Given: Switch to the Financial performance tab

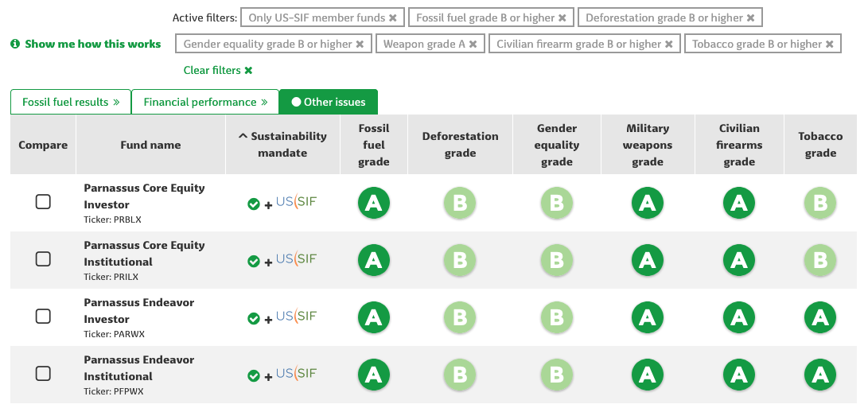Looking at the screenshot, I should click(x=205, y=102).
